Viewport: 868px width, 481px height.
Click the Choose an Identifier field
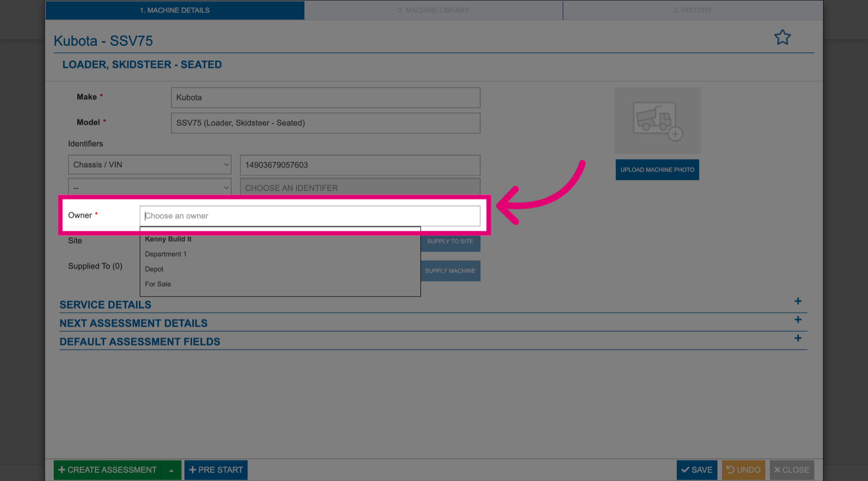360,187
